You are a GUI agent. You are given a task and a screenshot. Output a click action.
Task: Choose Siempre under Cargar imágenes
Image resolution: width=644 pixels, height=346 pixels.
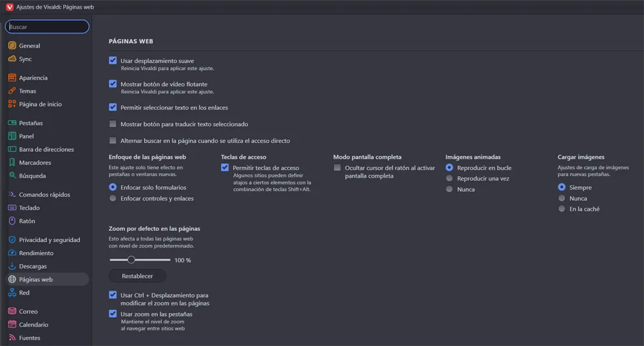[x=562, y=187]
